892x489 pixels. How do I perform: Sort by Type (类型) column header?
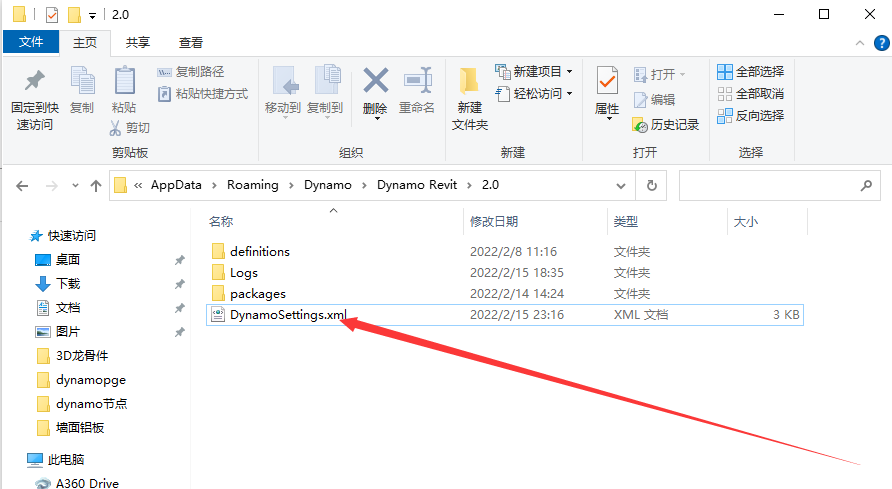pos(626,222)
